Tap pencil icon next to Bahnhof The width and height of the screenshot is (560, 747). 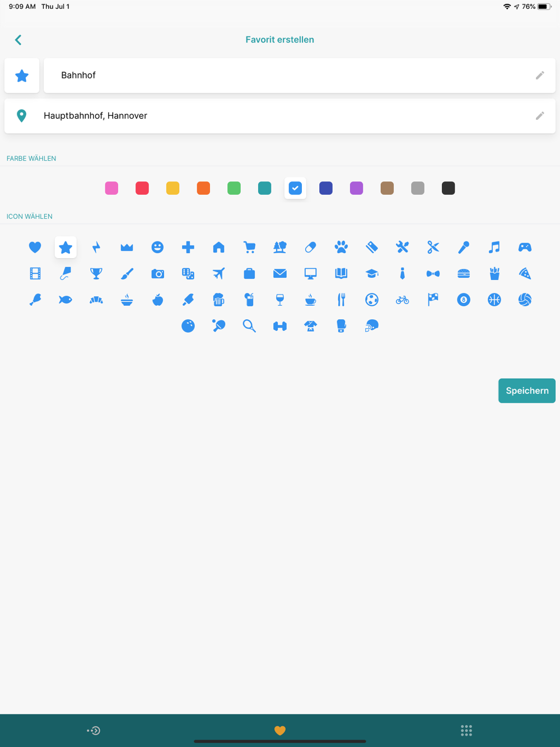click(540, 75)
